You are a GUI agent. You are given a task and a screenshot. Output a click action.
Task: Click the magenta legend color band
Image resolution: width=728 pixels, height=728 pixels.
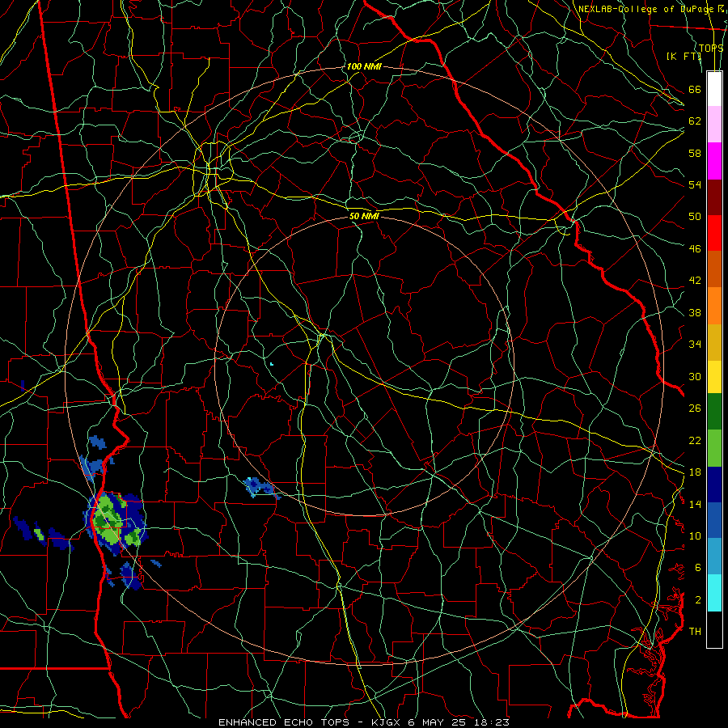(x=714, y=161)
